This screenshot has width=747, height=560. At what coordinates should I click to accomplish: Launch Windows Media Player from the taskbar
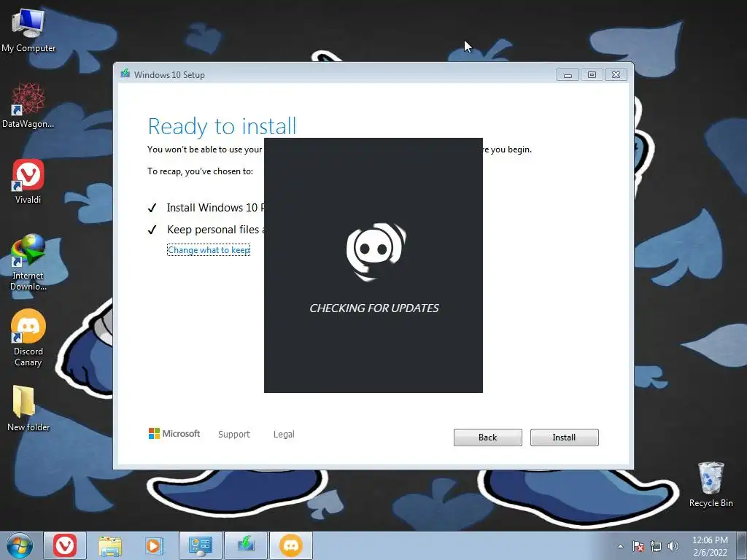pyautogui.click(x=154, y=545)
